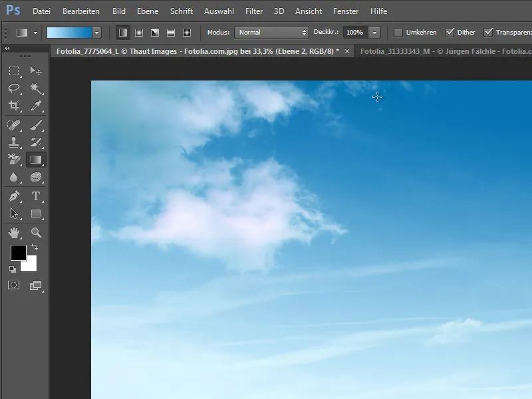Close the Fotolia_7775064_L document tab

point(346,51)
